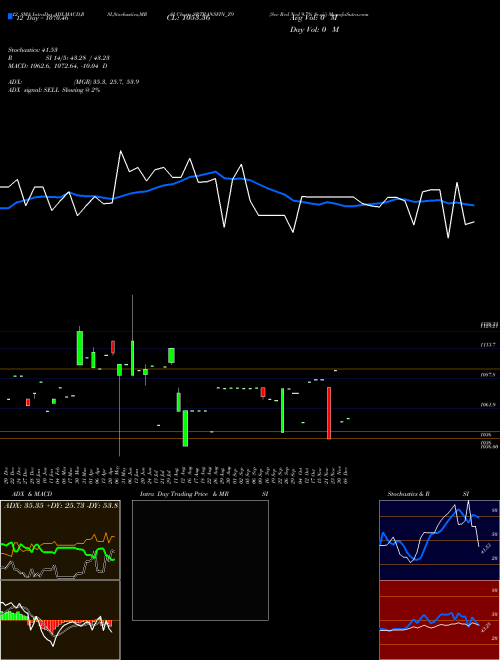Viewport: 500px width, 660px height.
Task: Click the 'Avg Vol: 0 M' label
Action: [312, 19]
